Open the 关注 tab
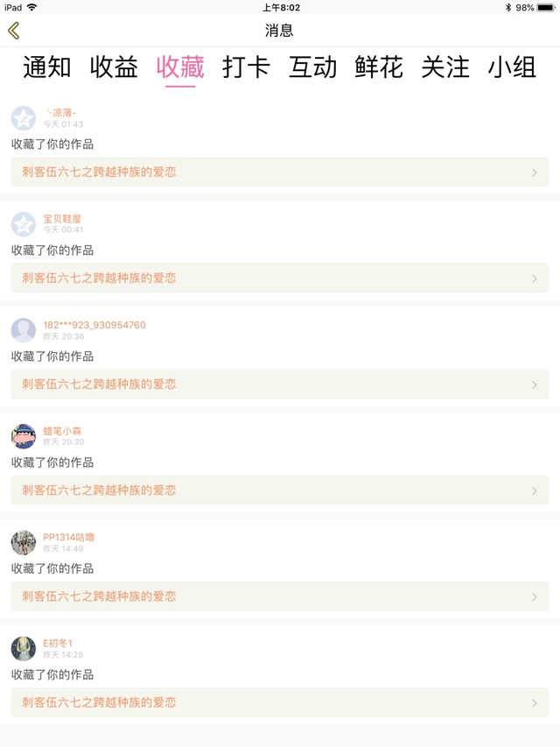Viewport: 560px width, 747px height. click(445, 67)
